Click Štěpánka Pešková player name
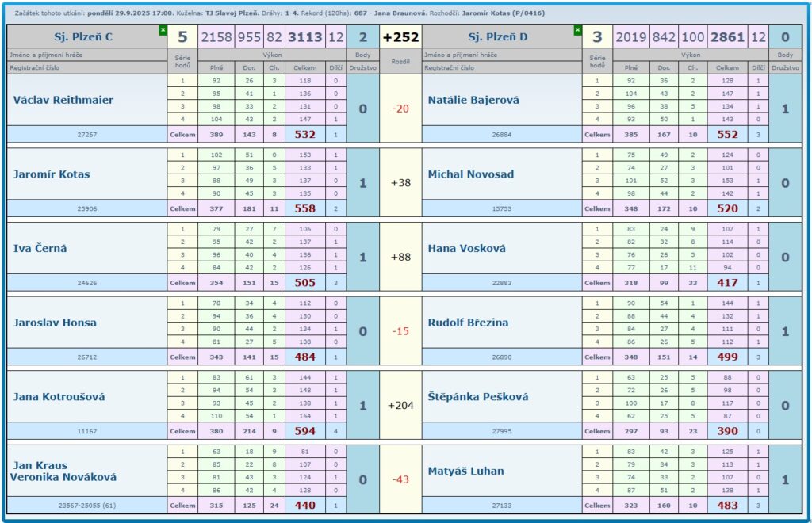Screen dimensions: 812x523 (478, 396)
